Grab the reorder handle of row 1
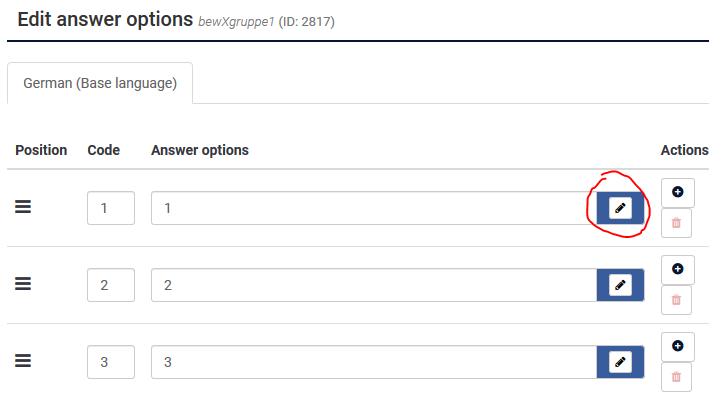 point(23,207)
